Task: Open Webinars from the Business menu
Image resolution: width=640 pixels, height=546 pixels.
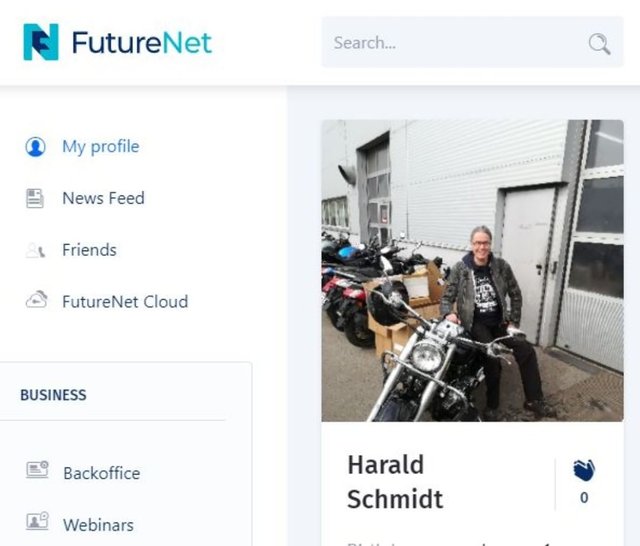Action: pos(98,525)
